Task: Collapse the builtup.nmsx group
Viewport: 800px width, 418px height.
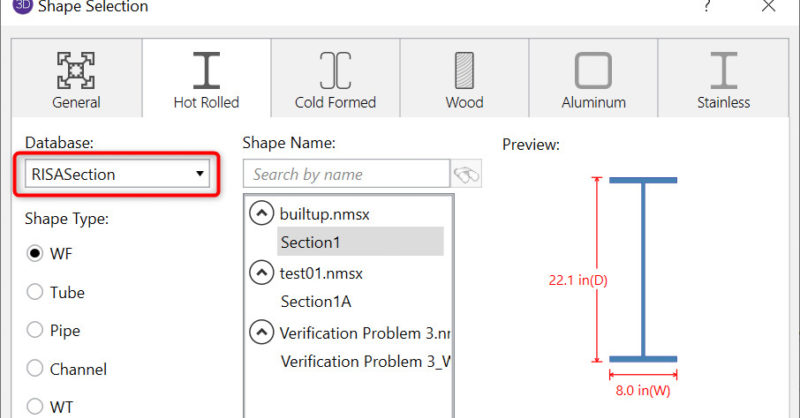Action: point(262,213)
